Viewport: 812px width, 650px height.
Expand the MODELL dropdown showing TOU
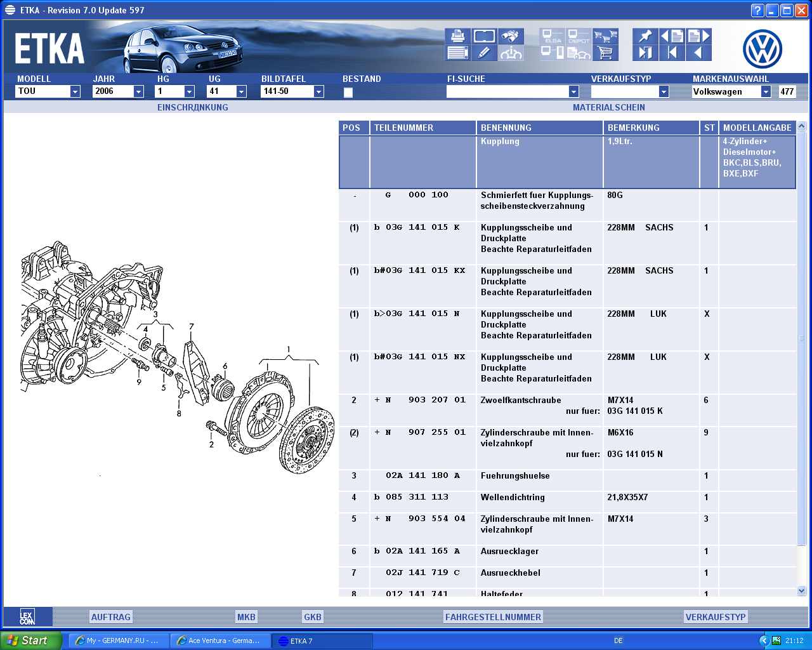pos(75,92)
